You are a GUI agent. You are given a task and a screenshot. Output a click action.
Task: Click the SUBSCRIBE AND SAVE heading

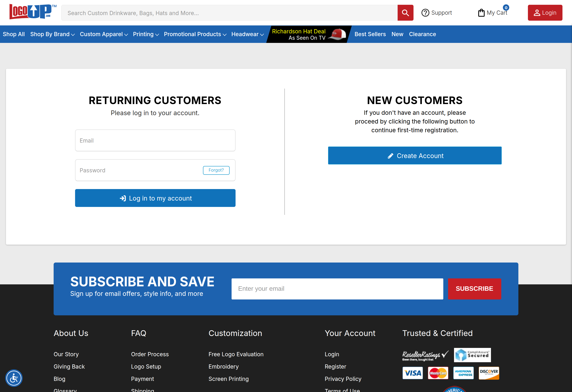(x=142, y=282)
